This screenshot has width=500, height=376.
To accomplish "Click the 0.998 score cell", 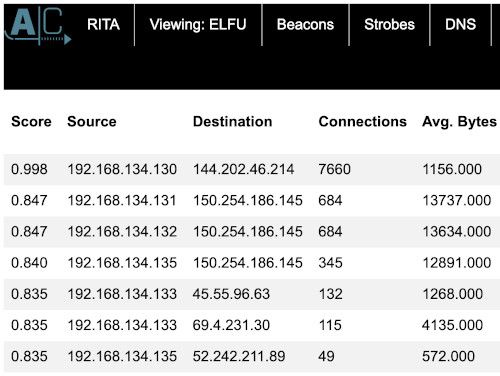I will 29,169.
